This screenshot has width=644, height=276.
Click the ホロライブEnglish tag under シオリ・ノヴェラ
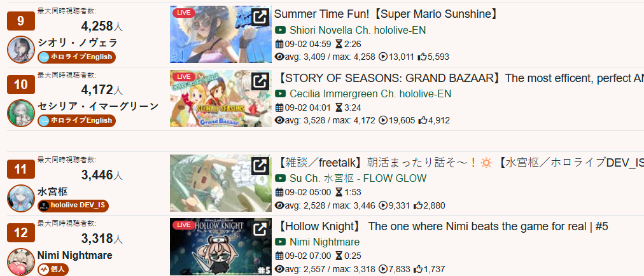(76, 57)
